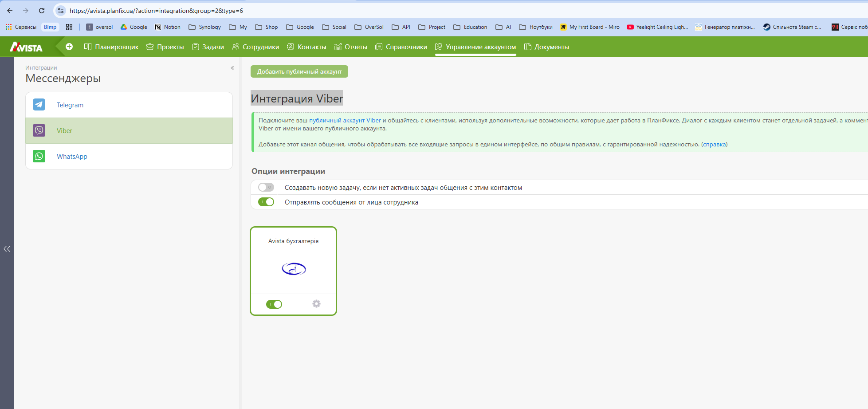Viewport: 868px width, 409px height.
Task: Open the oversol bookmark
Action: click(99, 27)
